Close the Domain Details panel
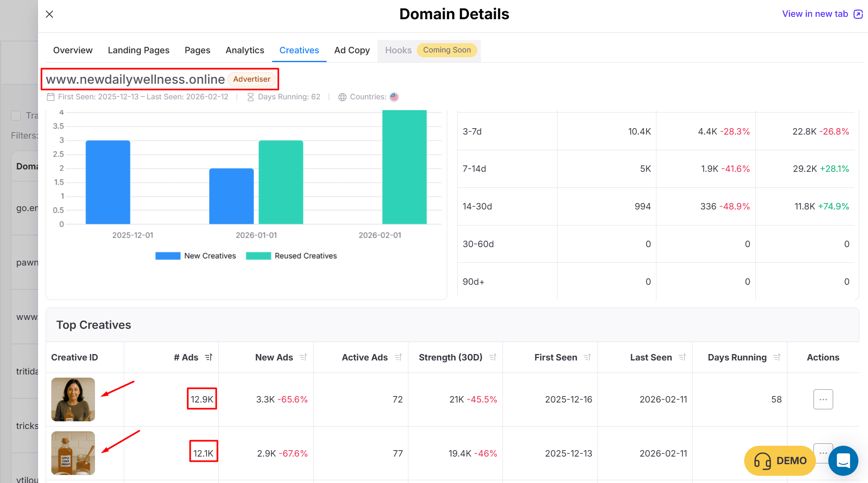The image size is (868, 483). [x=49, y=14]
